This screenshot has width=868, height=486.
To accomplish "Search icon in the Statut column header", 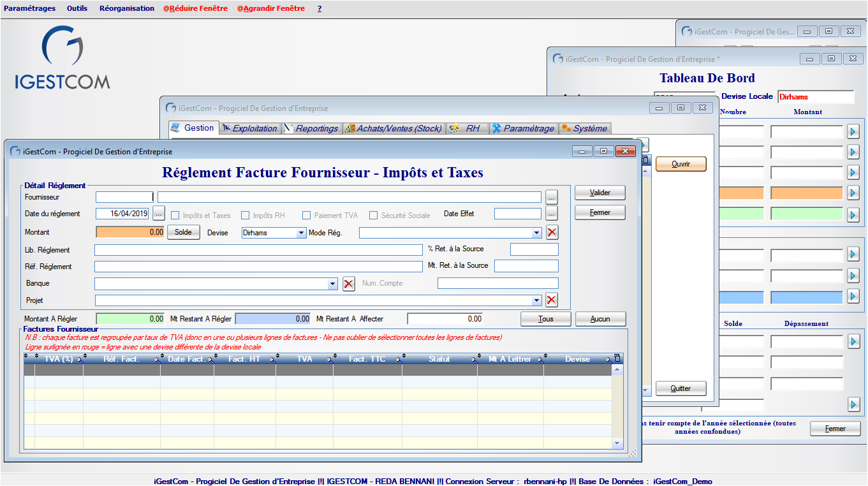I will pos(474,360).
